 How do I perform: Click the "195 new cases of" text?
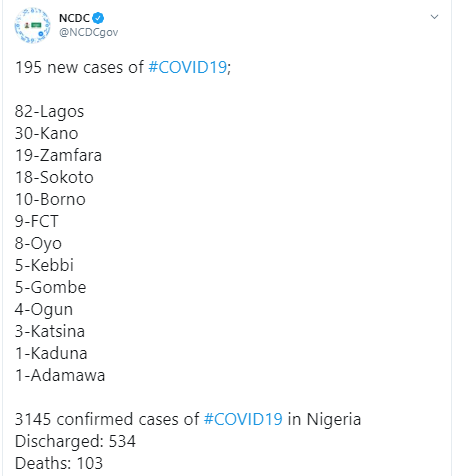[x=79, y=67]
